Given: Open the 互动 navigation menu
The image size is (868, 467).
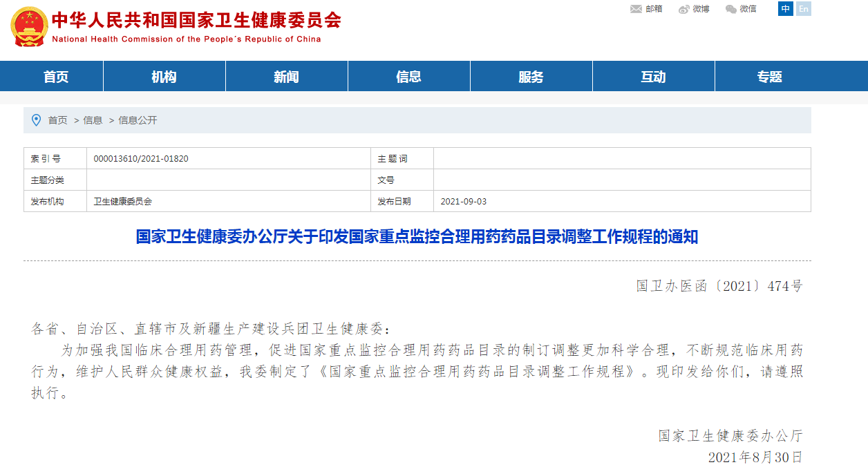Looking at the screenshot, I should click(x=654, y=77).
